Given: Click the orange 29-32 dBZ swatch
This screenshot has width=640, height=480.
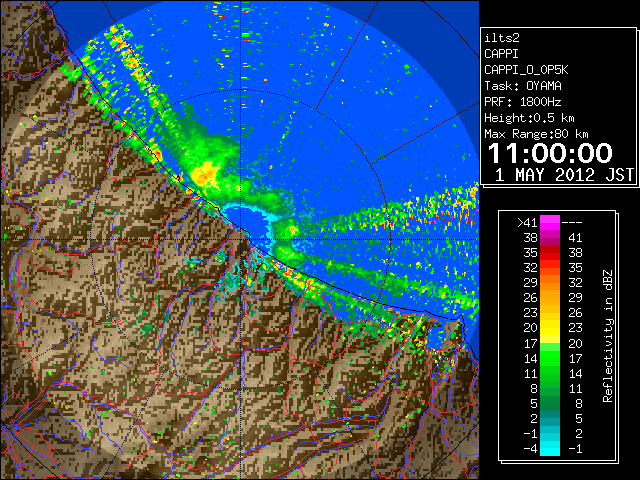Looking at the screenshot, I should pos(549,283).
